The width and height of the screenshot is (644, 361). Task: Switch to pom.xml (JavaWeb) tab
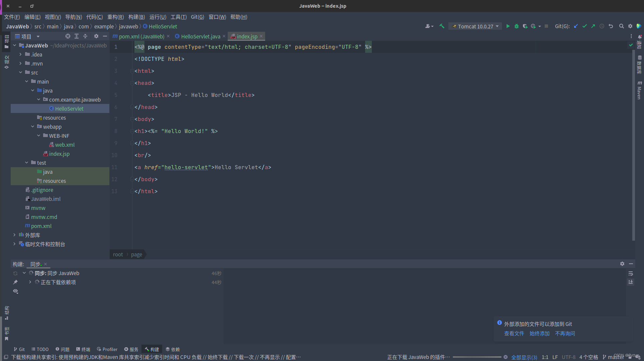[x=141, y=36]
